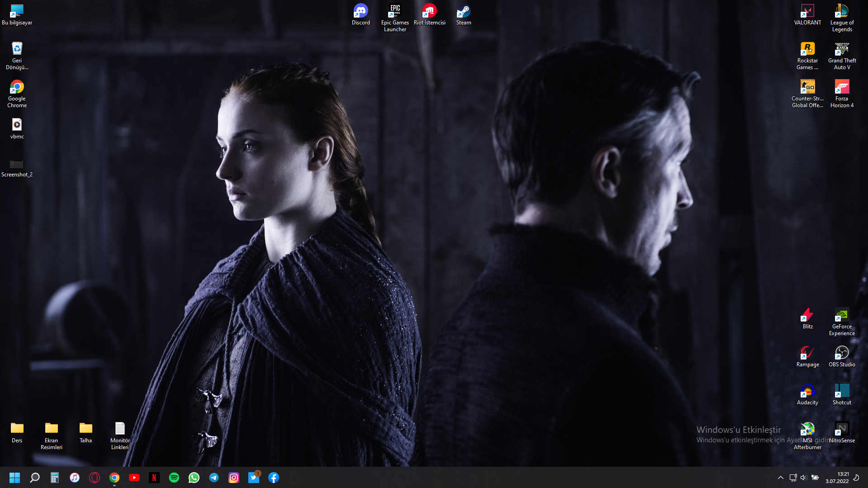Open Twitter from the taskbar
The width and height of the screenshot is (868, 488).
[x=254, y=478]
